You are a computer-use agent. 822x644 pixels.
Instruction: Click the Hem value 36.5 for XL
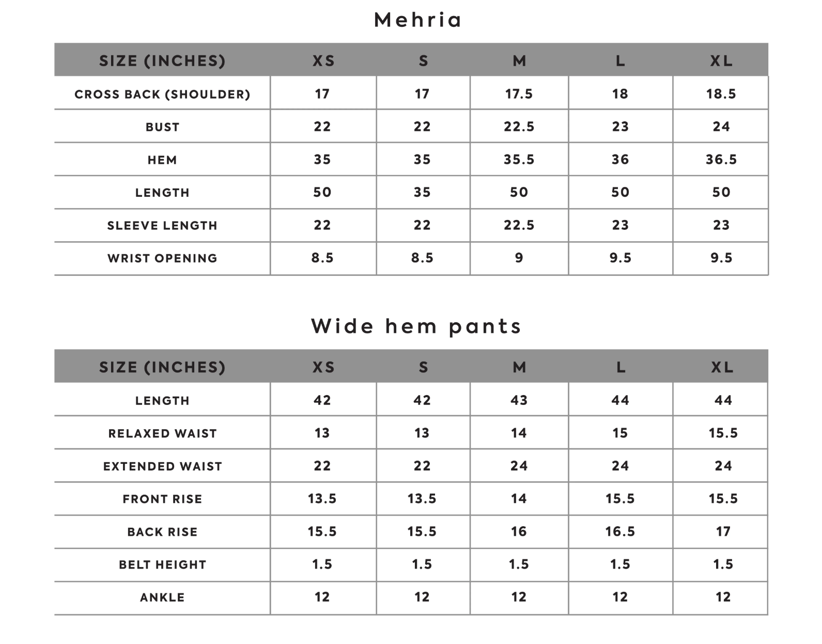tap(721, 160)
